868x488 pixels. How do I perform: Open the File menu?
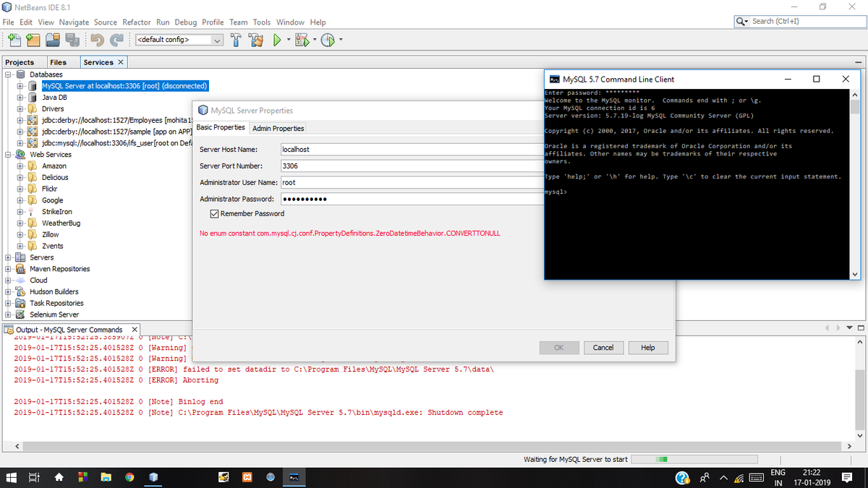pos(9,22)
